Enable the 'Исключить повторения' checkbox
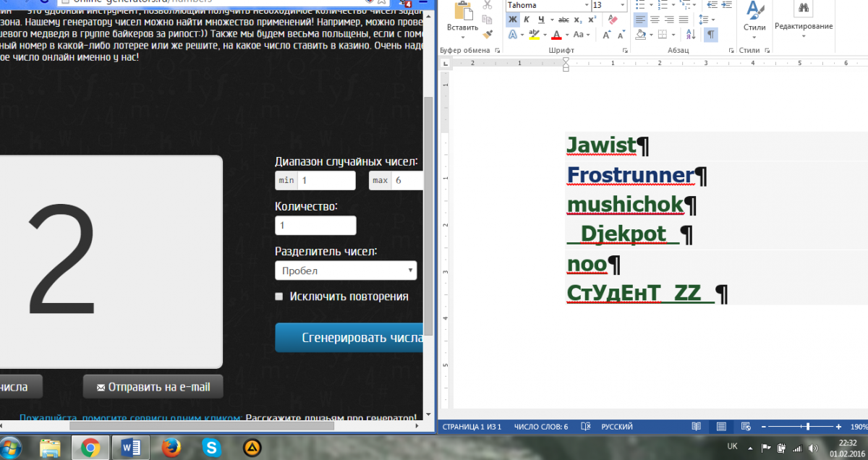This screenshot has height=460, width=868. pyautogui.click(x=279, y=297)
